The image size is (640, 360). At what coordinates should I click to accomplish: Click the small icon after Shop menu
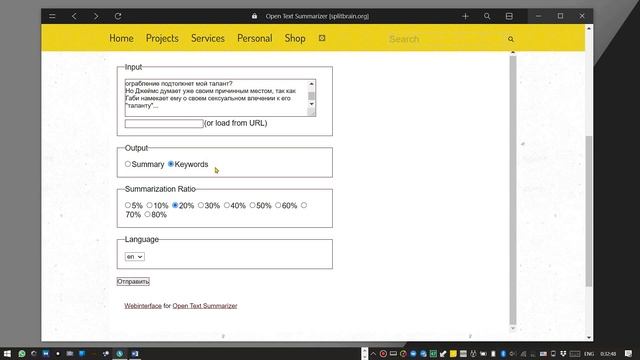pos(322,38)
